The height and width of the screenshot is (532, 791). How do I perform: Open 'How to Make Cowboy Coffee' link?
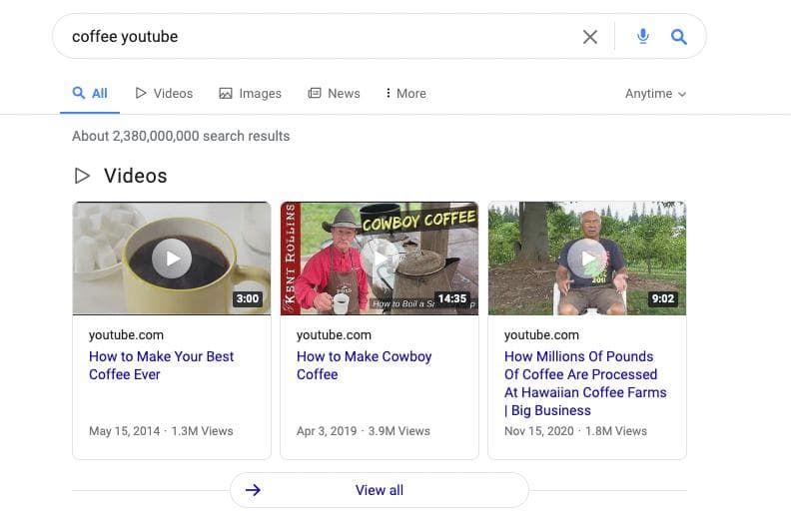pyautogui.click(x=365, y=365)
